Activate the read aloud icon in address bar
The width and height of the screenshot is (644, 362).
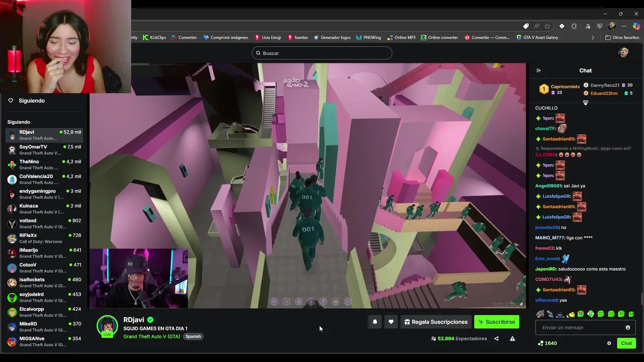537,26
